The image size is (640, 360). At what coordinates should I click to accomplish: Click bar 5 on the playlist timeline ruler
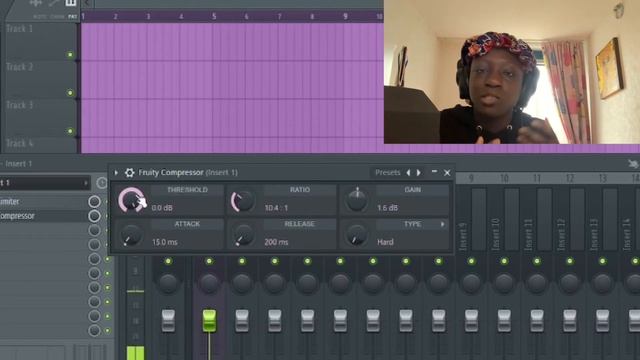pyautogui.click(x=214, y=16)
